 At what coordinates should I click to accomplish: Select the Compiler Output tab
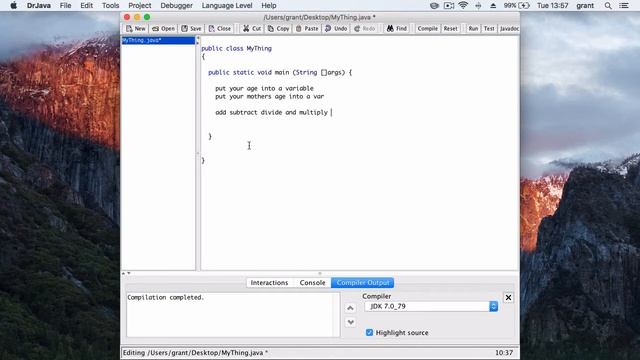coord(362,282)
